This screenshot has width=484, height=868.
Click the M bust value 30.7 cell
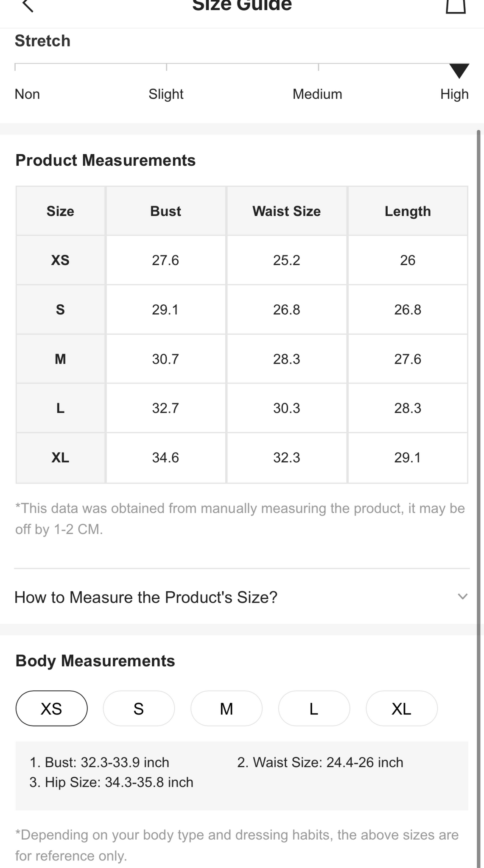(166, 359)
